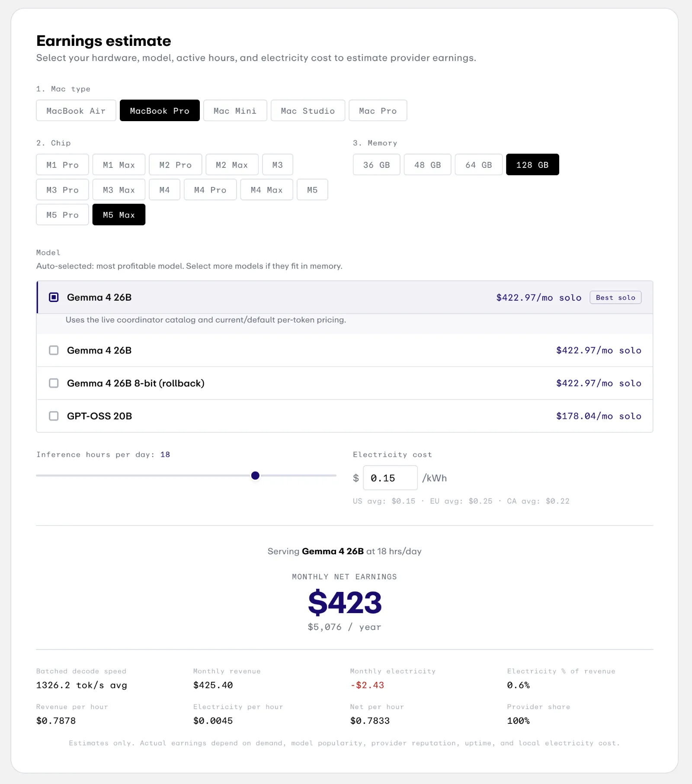
Task: Click the US avg: $0.15 hint
Action: coord(384,501)
